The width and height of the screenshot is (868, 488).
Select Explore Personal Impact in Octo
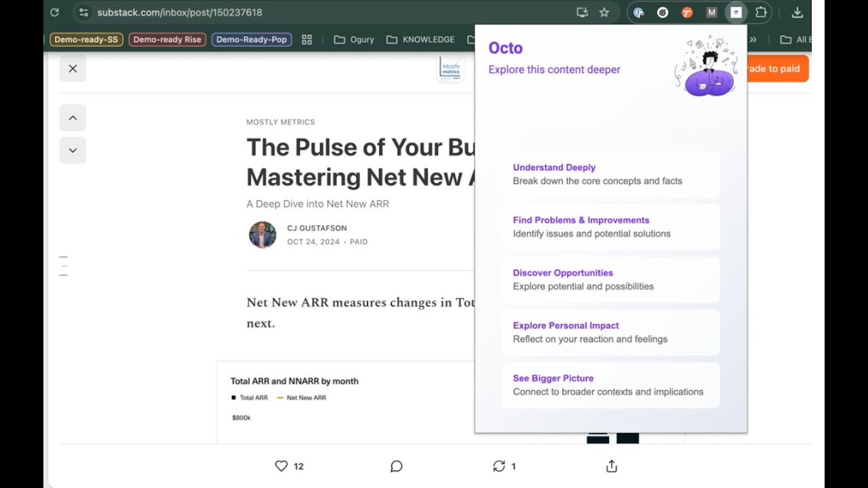pyautogui.click(x=611, y=333)
